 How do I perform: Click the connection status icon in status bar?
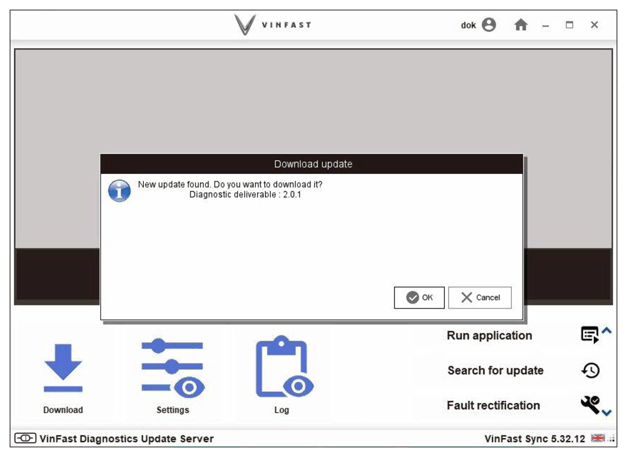(25, 438)
